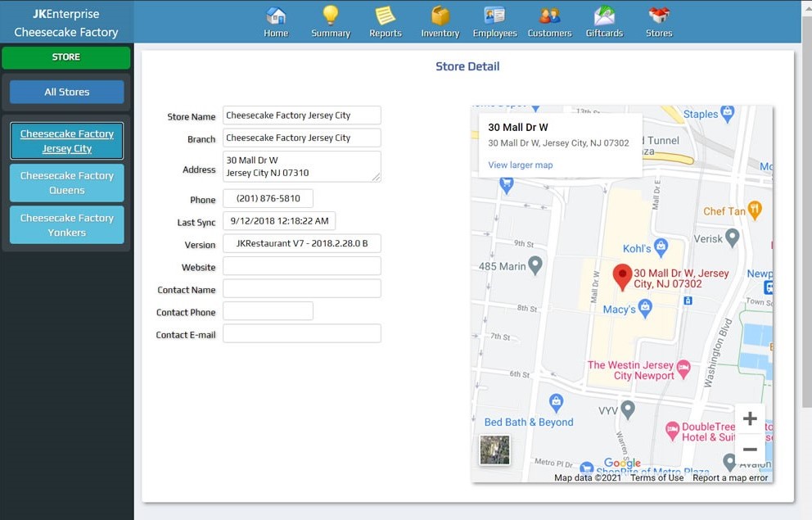Image resolution: width=812 pixels, height=520 pixels.
Task: Open the Customers people icon
Action: [x=549, y=16]
